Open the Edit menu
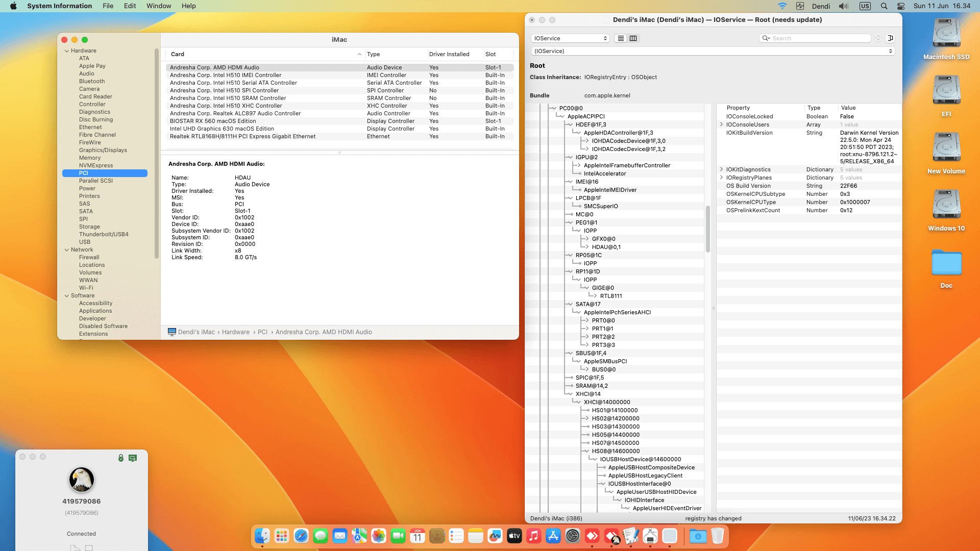 [130, 6]
